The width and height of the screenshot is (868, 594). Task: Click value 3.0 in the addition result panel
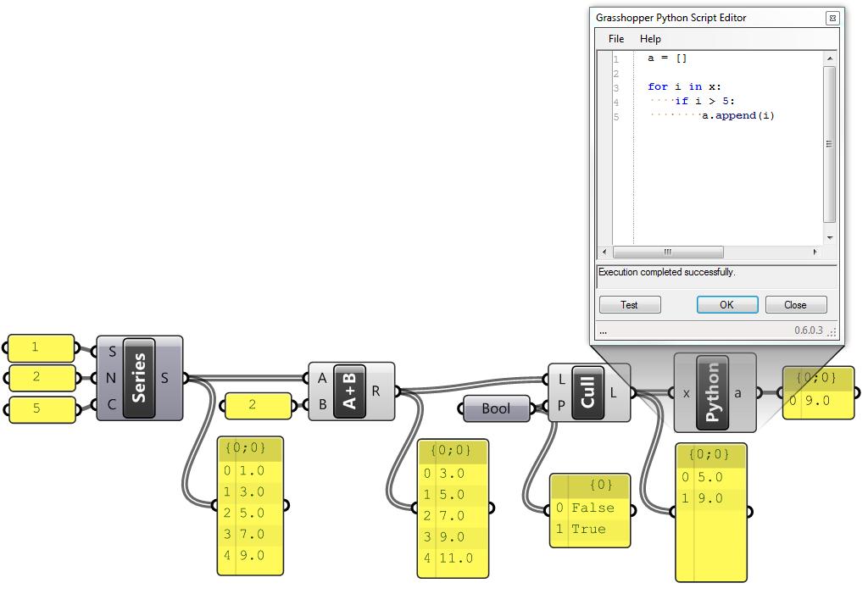pos(452,474)
